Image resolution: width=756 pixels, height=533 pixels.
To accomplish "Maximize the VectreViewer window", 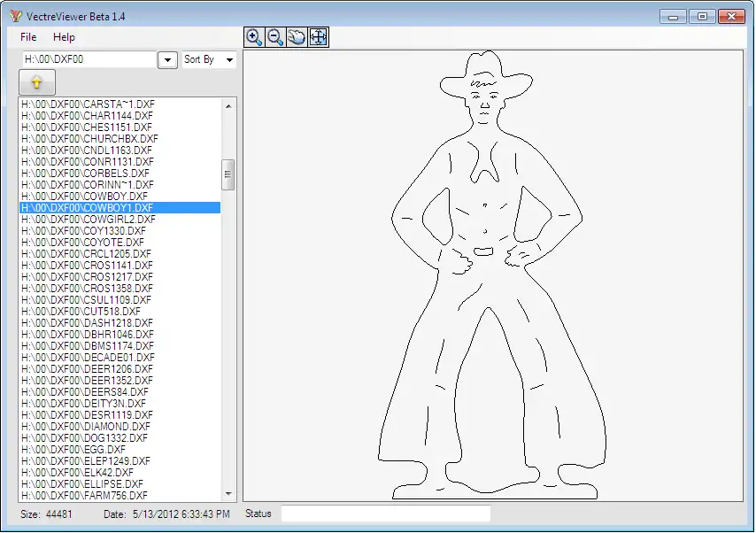I will point(703,17).
